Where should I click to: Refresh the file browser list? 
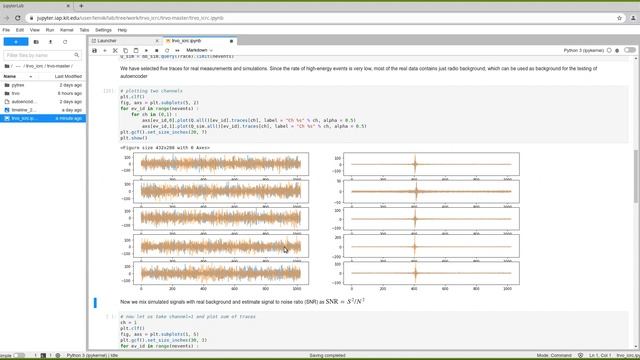65,42
